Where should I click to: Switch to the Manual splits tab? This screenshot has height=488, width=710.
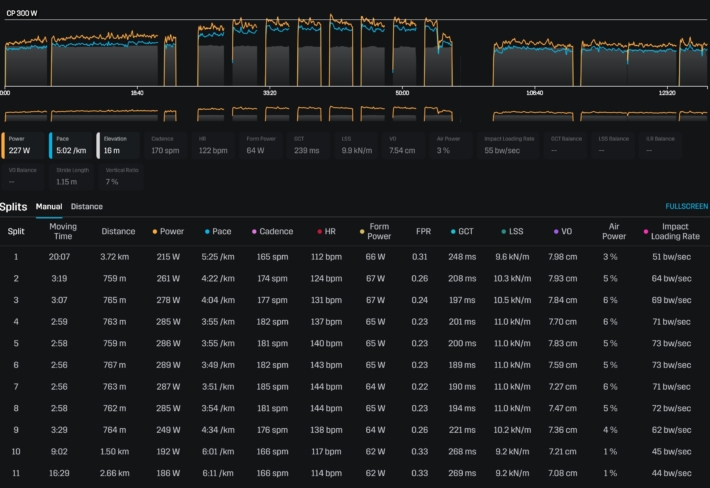tap(49, 207)
